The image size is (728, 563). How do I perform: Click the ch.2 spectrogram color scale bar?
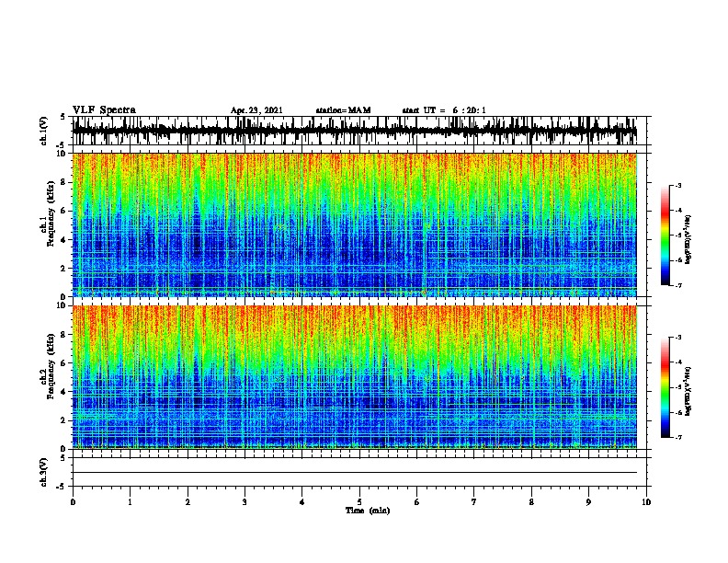[x=665, y=387]
